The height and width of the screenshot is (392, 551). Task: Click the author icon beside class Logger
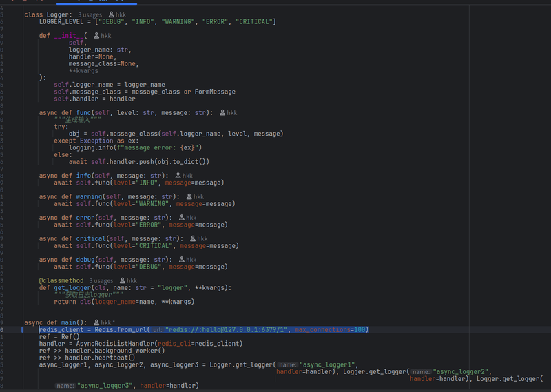110,14
